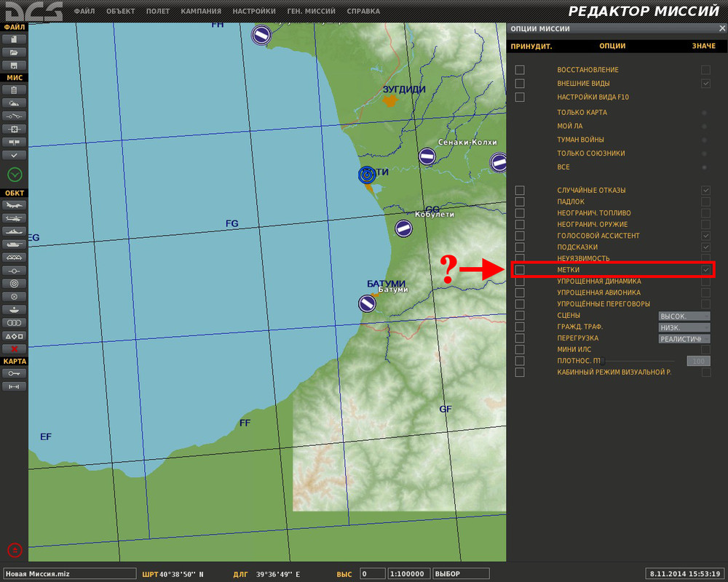
Task: Open mission folder icon in ФАЙЛ section
Action: click(14, 52)
